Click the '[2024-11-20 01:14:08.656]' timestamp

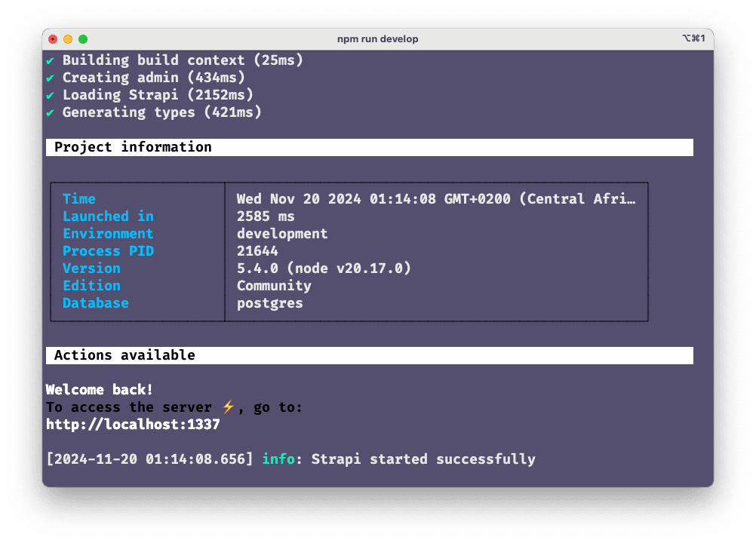pyautogui.click(x=149, y=459)
